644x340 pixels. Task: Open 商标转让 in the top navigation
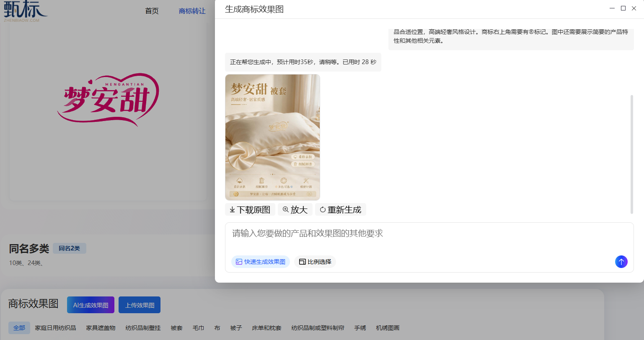click(192, 11)
